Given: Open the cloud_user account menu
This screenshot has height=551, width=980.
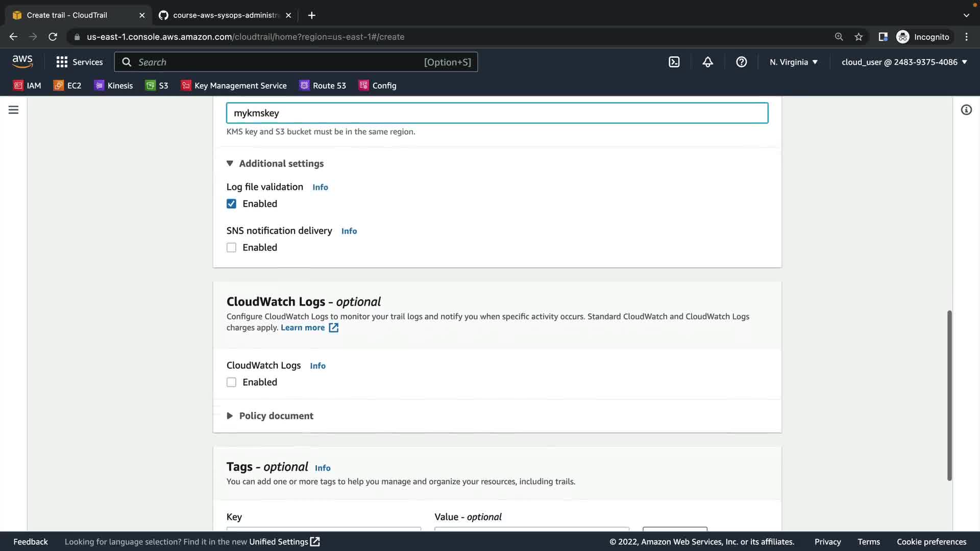Looking at the screenshot, I should point(904,62).
